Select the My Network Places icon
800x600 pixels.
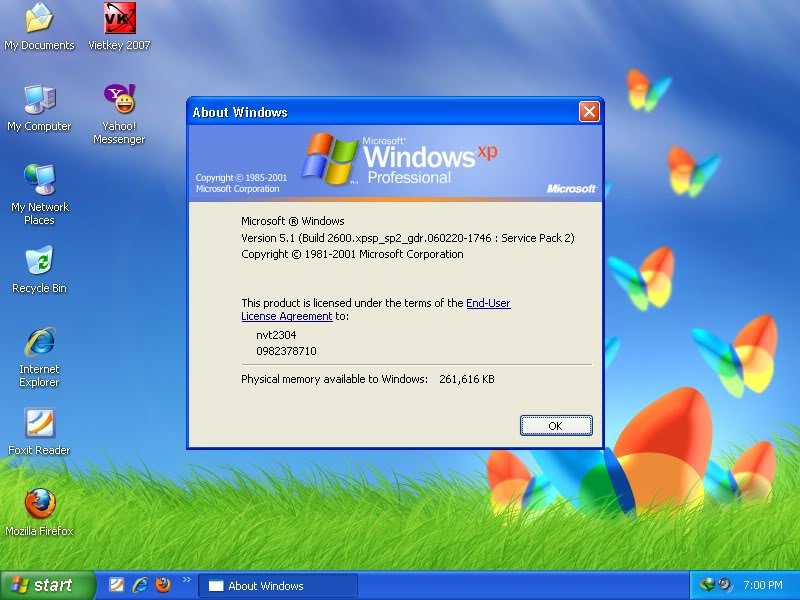39,195
